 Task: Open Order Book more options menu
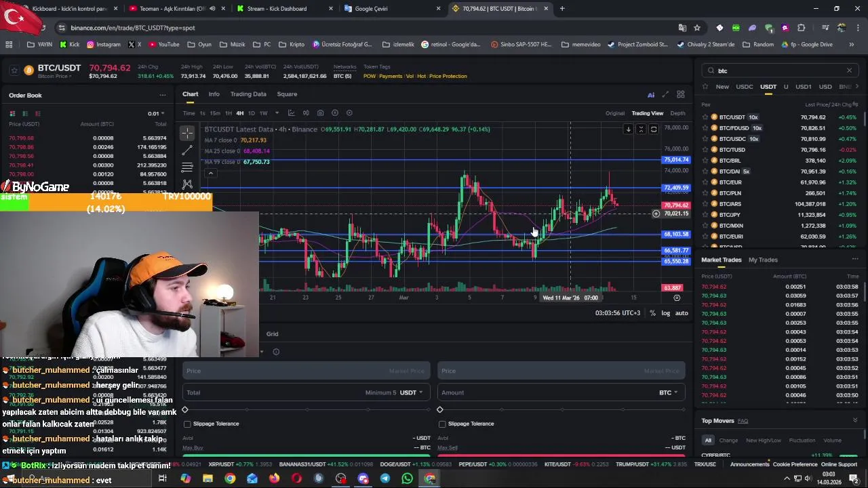(x=162, y=96)
